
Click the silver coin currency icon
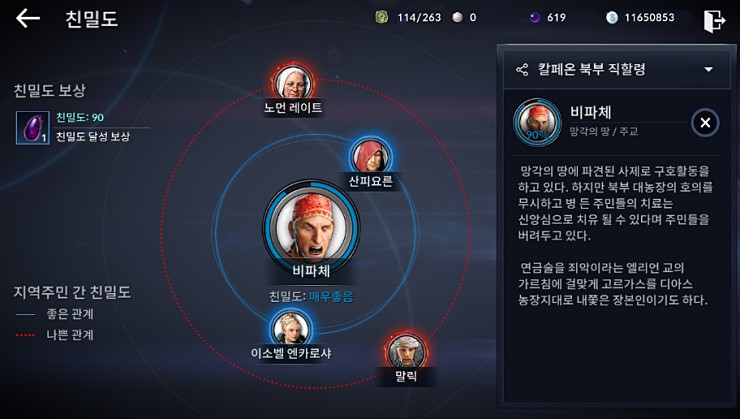[x=612, y=18]
